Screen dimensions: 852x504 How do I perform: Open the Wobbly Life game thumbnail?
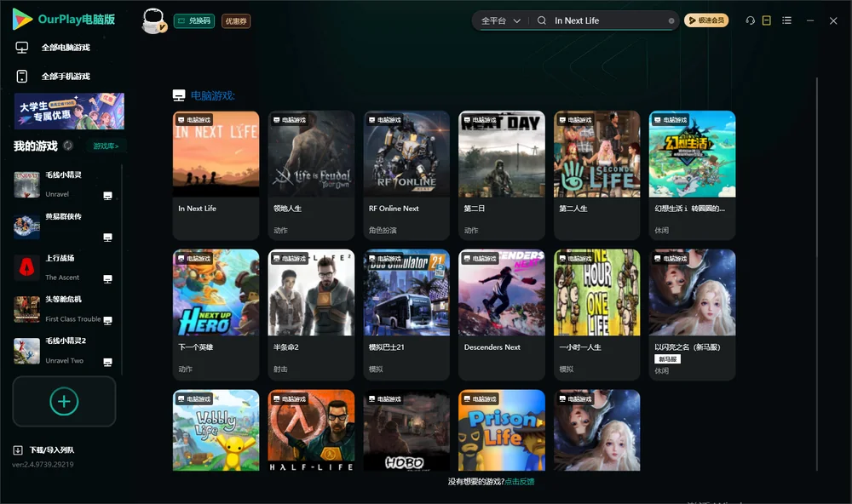[x=216, y=430]
